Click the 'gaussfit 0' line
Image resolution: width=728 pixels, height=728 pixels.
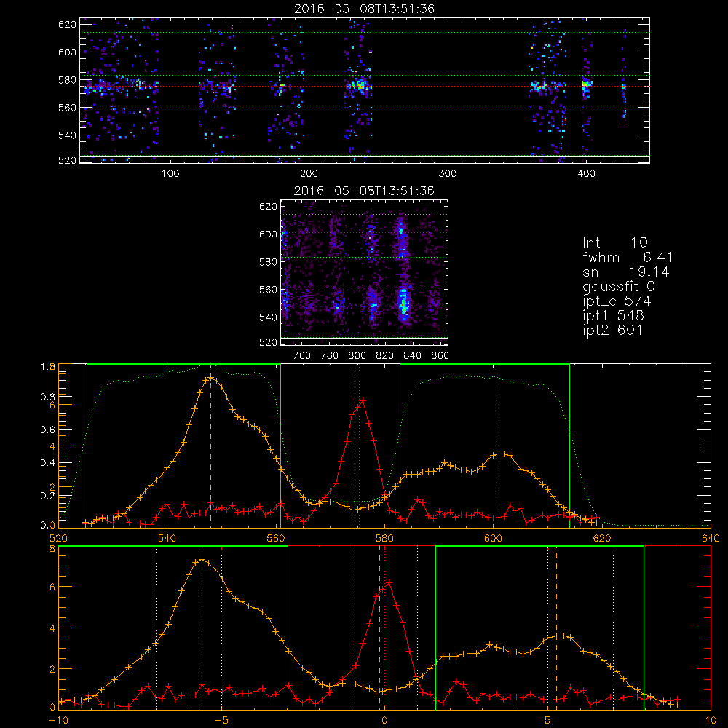619,286
